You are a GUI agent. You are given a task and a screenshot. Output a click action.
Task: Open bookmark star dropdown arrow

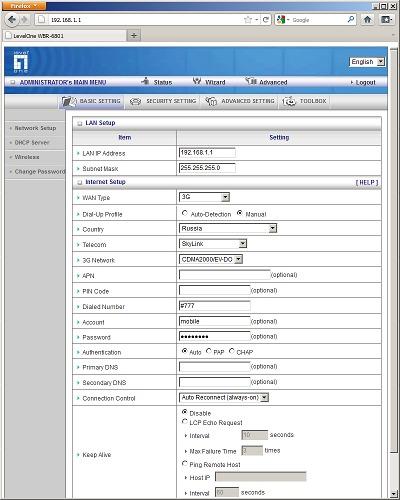[256, 20]
